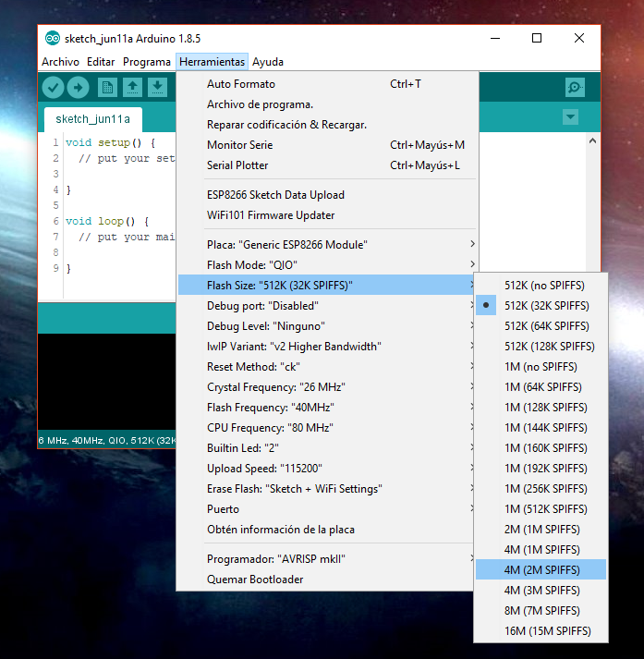This screenshot has width=644, height=659.
Task: Click ESP8266 Sketch Data Upload
Action: [327, 195]
